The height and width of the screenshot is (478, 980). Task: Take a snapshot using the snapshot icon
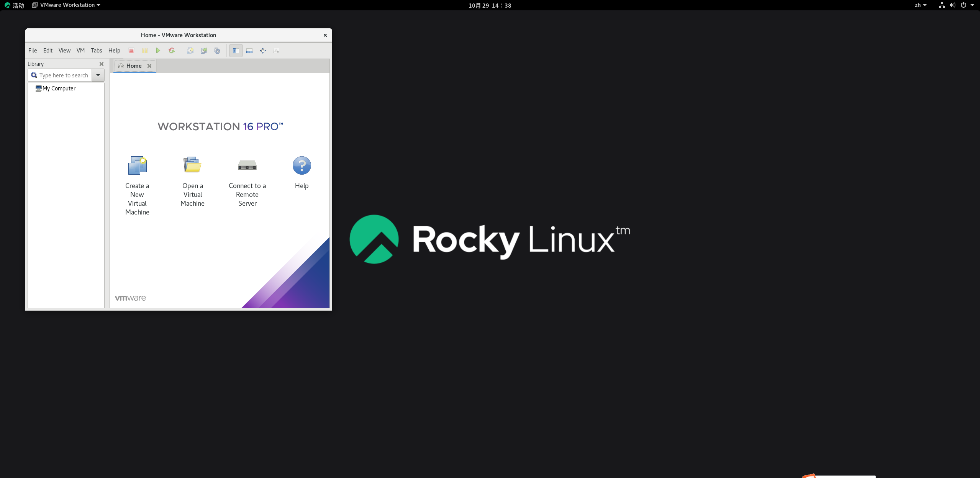190,50
